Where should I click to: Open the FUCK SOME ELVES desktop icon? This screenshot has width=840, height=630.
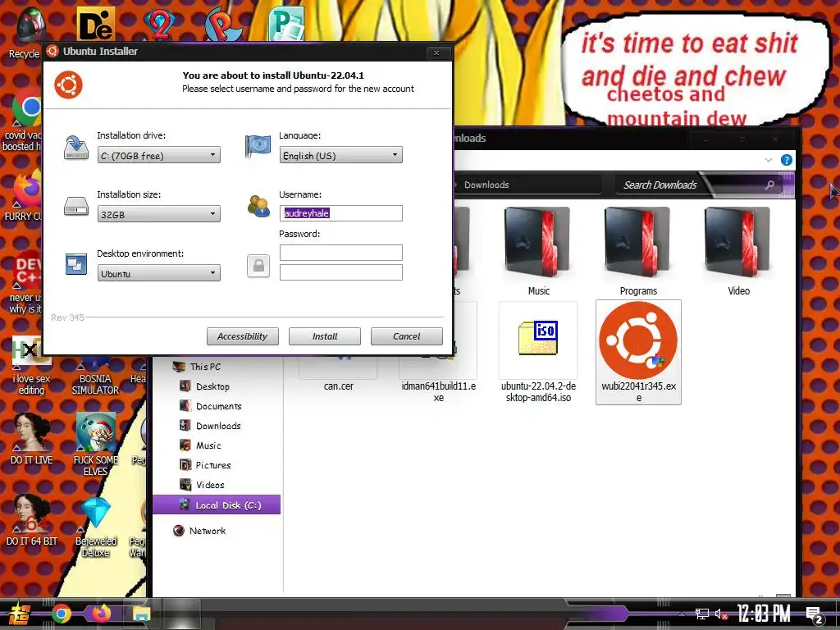(x=95, y=445)
